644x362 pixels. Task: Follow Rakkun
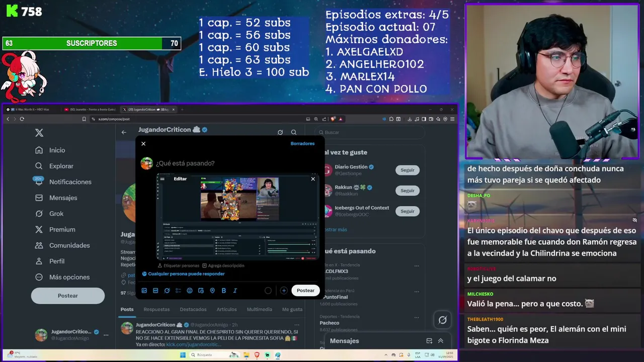(408, 191)
